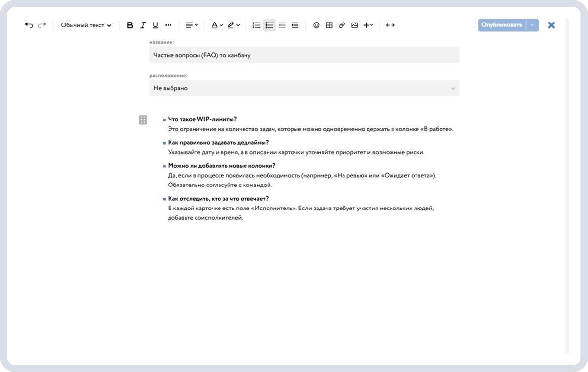Close the editor with the X
The width and height of the screenshot is (588, 372).
[551, 25]
